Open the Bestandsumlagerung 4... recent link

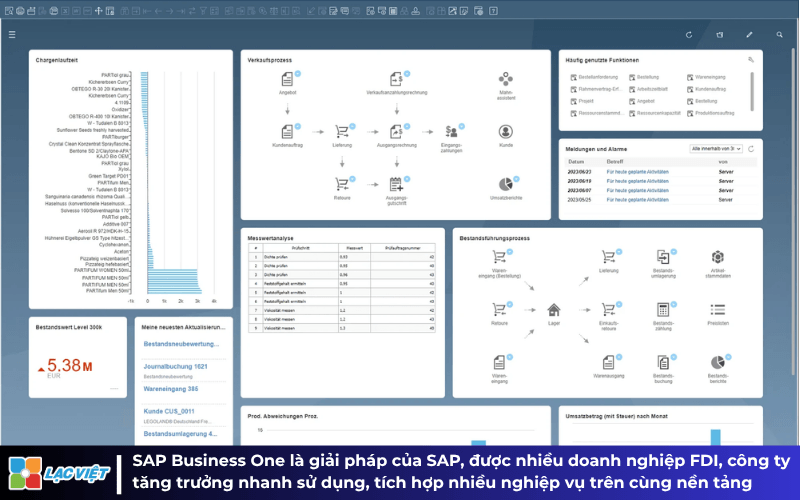180,434
